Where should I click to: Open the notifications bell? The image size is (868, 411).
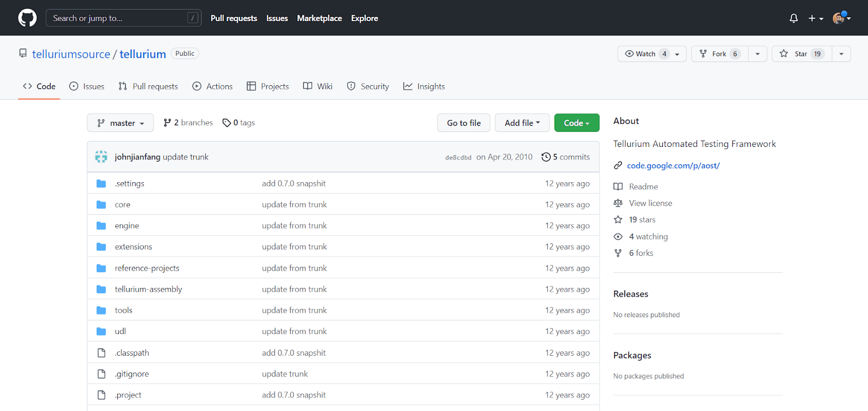point(793,18)
